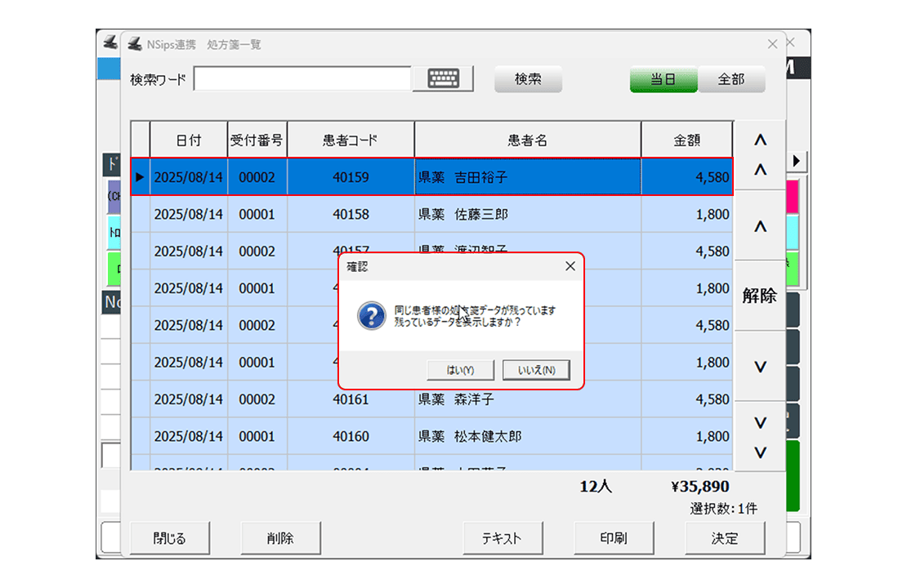Sort by the 患者名 column header
Screen dimensions: 907x588
tap(527, 140)
